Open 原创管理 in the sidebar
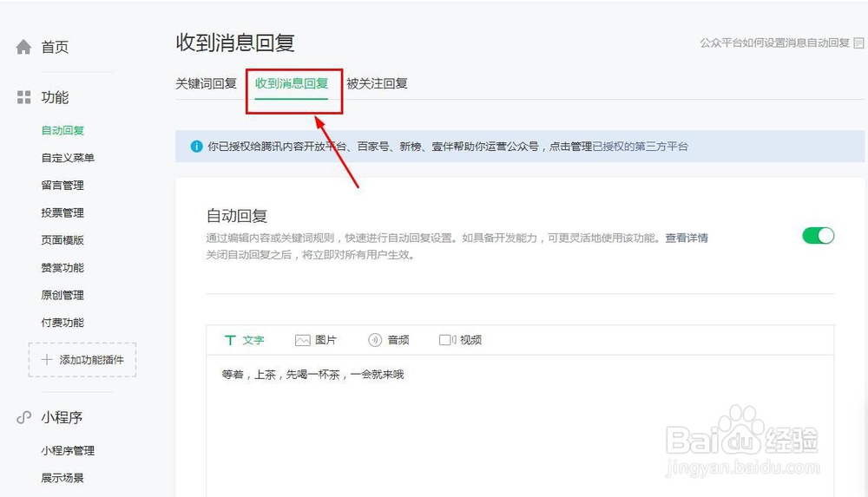Screen dimensions: 868x497 62,295
